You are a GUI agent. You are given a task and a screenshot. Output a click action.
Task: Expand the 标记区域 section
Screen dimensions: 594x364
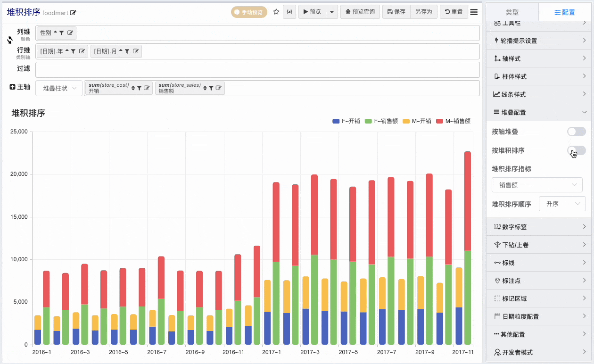tap(540, 298)
